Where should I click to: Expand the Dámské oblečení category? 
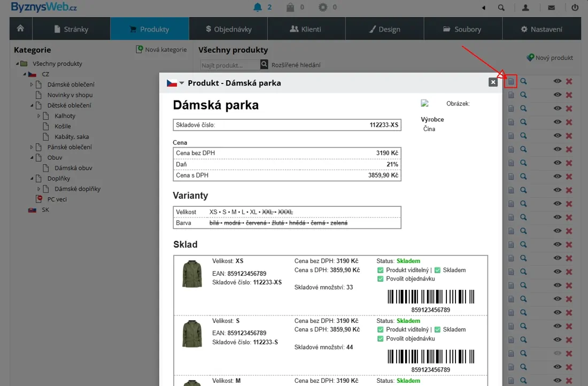click(x=32, y=85)
